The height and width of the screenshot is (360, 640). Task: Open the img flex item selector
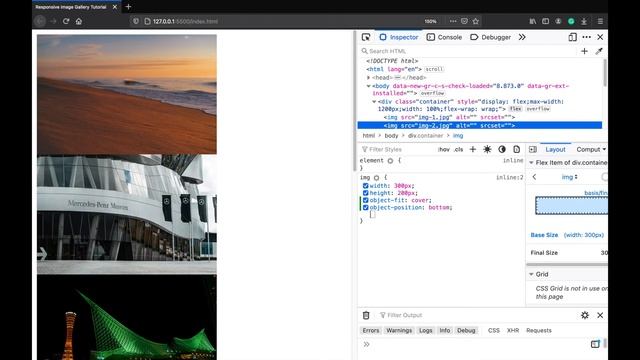point(569,177)
